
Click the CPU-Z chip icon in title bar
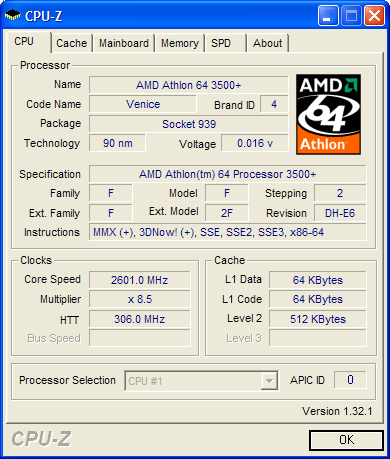[x=13, y=15]
